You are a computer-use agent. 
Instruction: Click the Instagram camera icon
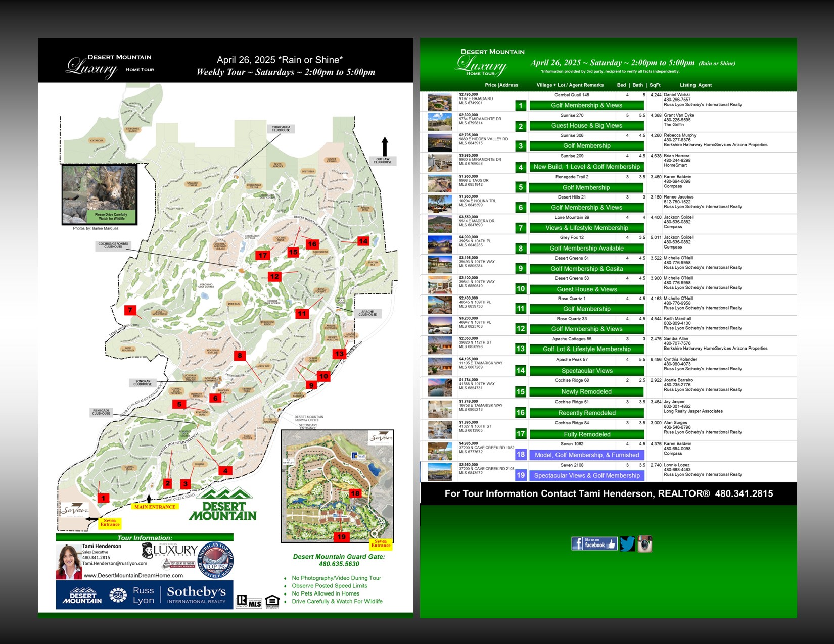point(644,543)
